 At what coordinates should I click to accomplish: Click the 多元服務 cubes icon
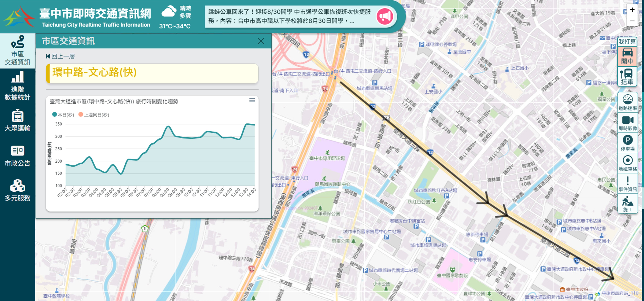(18, 186)
